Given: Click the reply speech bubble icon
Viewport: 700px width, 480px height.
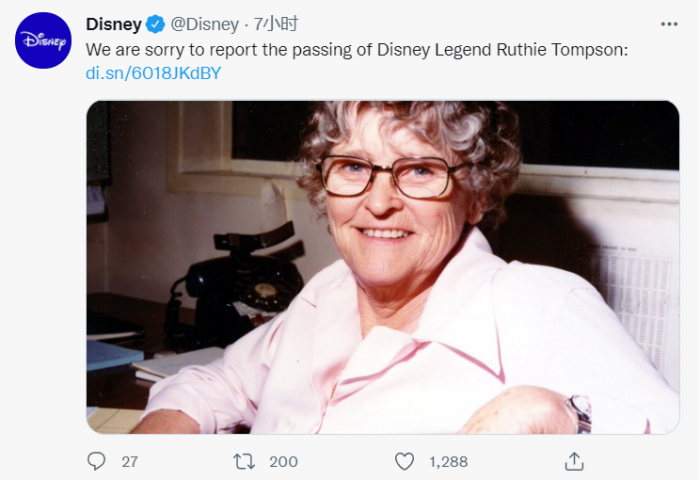Looking at the screenshot, I should [97, 461].
